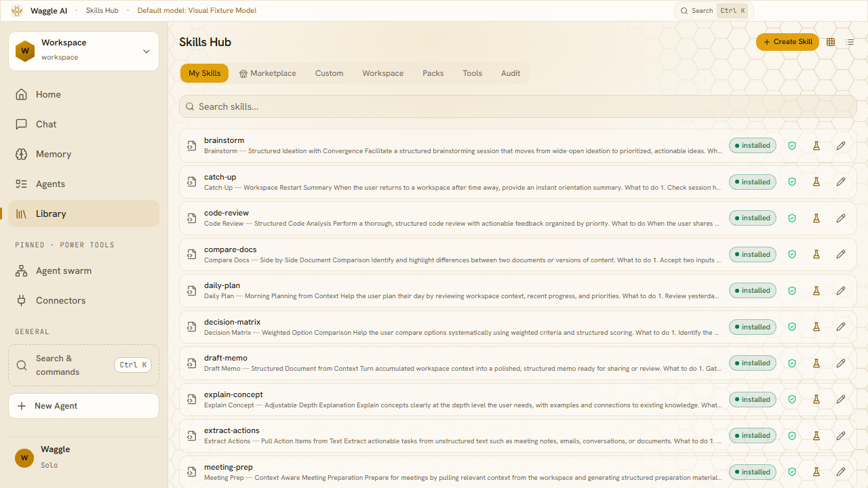The image size is (868, 488).
Task: Switch to grid view layout icon
Action: 831,42
